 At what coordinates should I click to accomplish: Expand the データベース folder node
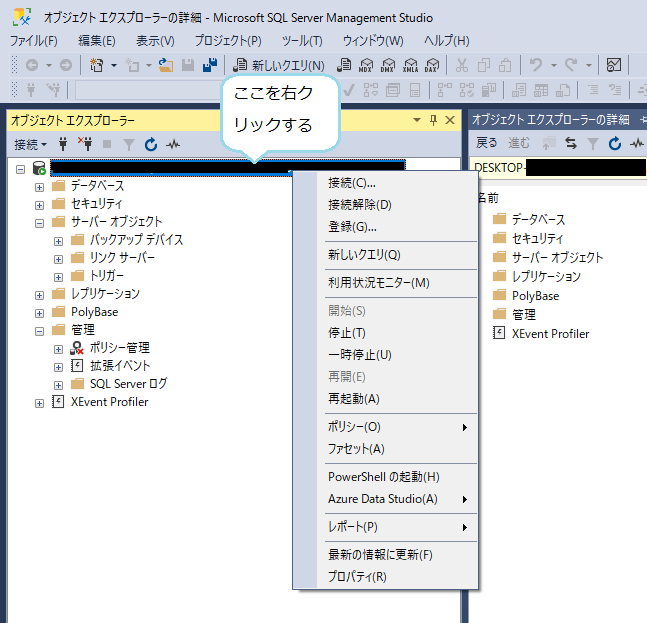click(x=39, y=187)
